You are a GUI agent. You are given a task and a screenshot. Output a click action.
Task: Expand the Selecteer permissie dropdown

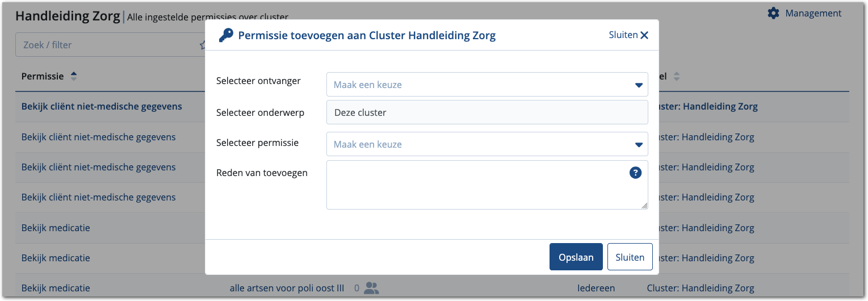pos(487,144)
